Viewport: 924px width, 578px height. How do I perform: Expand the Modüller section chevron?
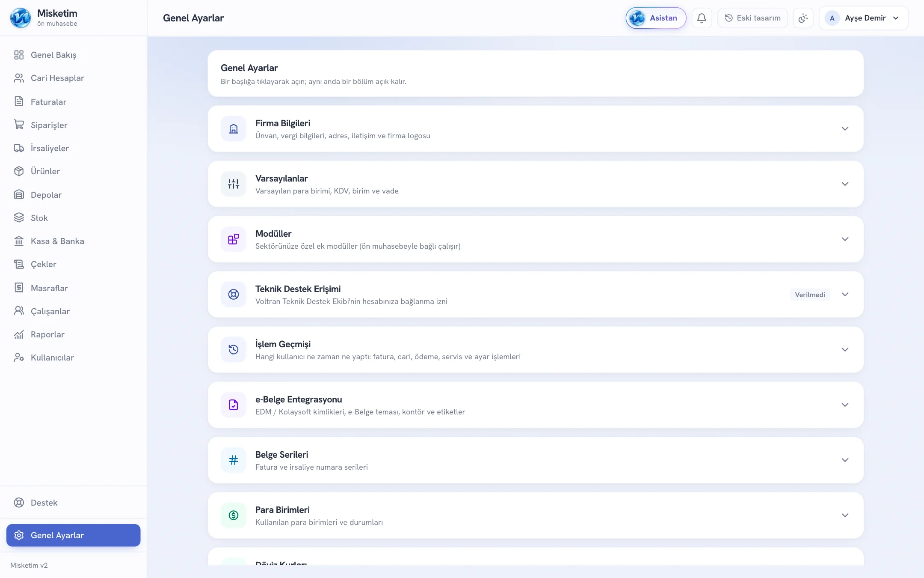[x=845, y=239]
